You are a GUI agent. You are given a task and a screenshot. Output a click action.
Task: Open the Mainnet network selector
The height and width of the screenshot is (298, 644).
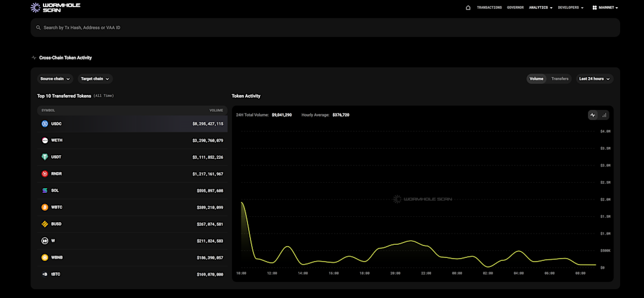[x=605, y=7]
